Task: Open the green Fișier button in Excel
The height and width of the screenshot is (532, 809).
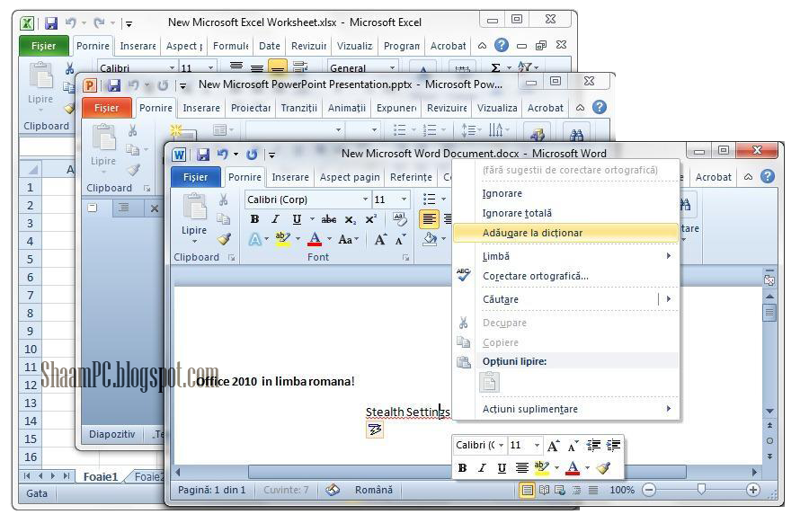Action: tap(43, 46)
